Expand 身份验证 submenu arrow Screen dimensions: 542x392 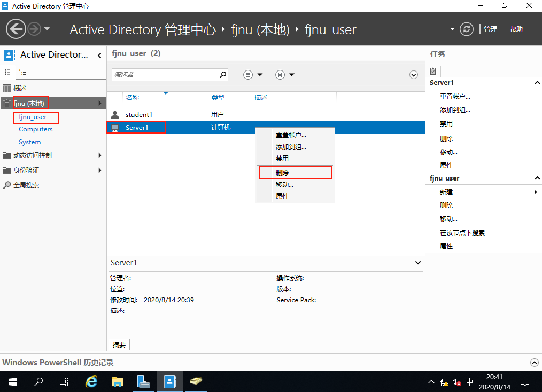(99, 170)
